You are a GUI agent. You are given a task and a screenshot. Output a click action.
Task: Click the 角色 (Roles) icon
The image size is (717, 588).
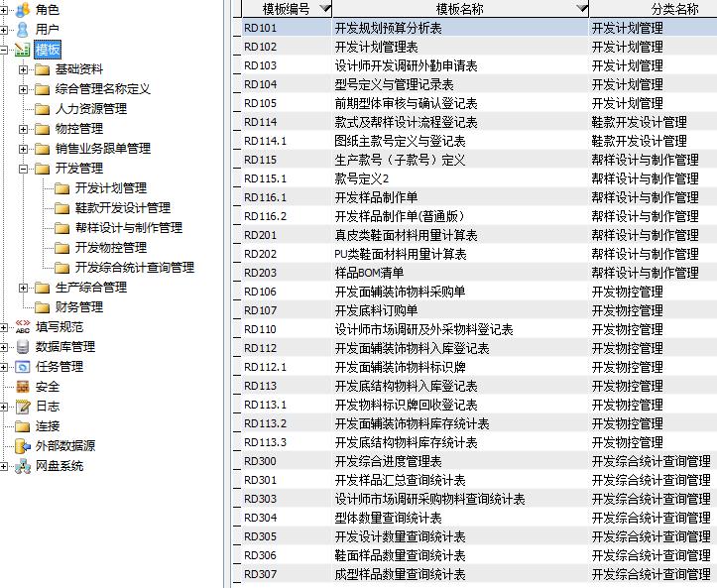point(22,10)
